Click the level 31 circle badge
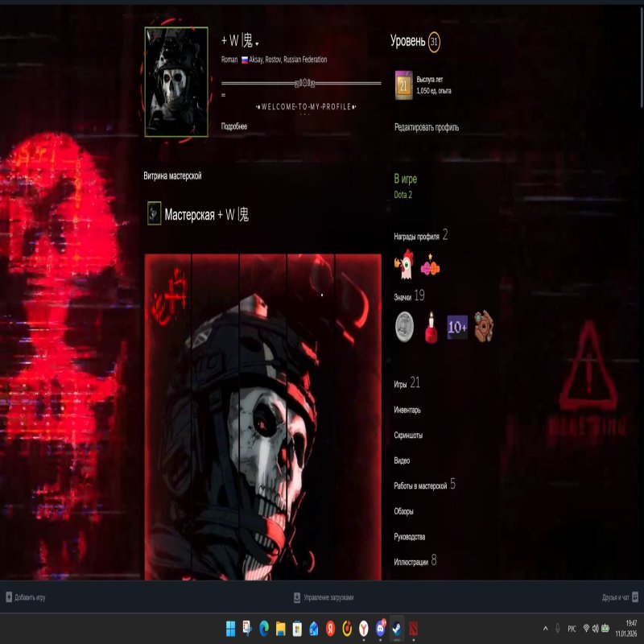Image resolution: width=644 pixels, height=644 pixels. tap(434, 42)
